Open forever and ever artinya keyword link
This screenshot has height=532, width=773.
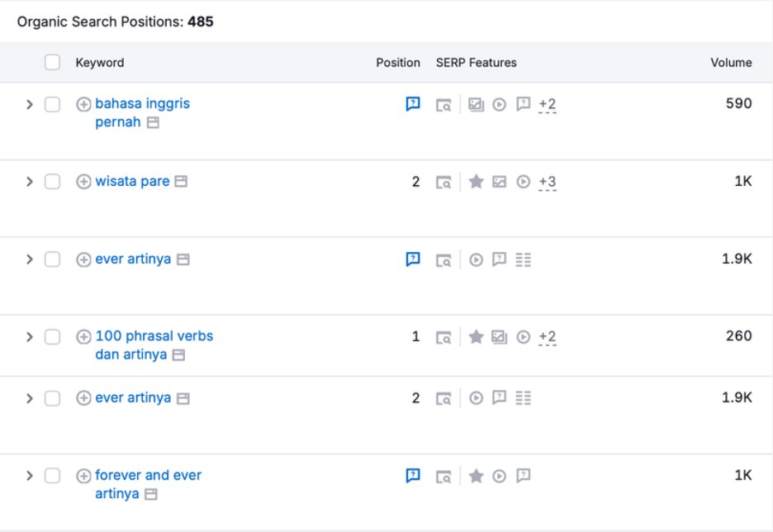click(148, 484)
